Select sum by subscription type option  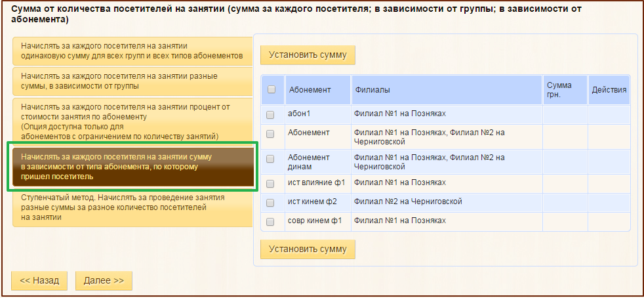click(133, 167)
